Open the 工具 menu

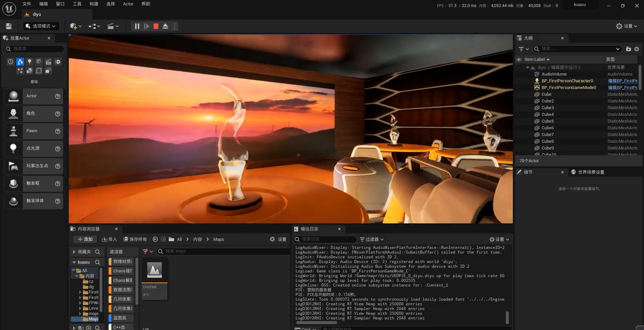77,4
